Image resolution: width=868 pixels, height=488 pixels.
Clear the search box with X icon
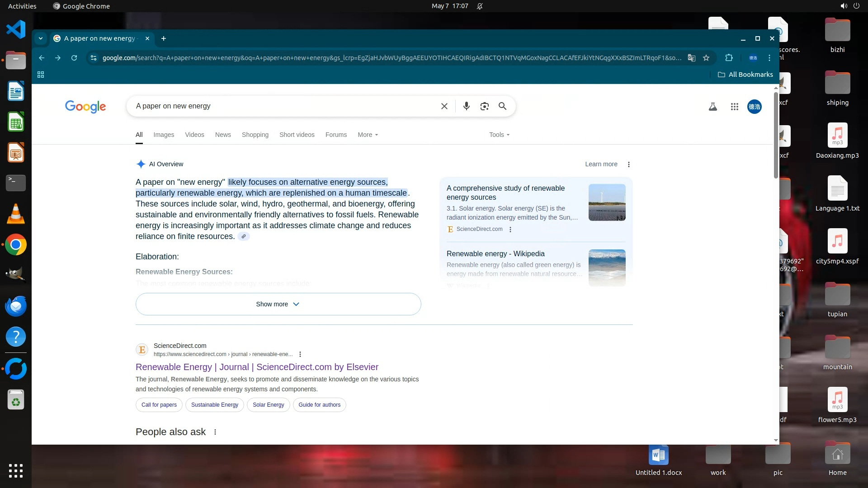[444, 106]
